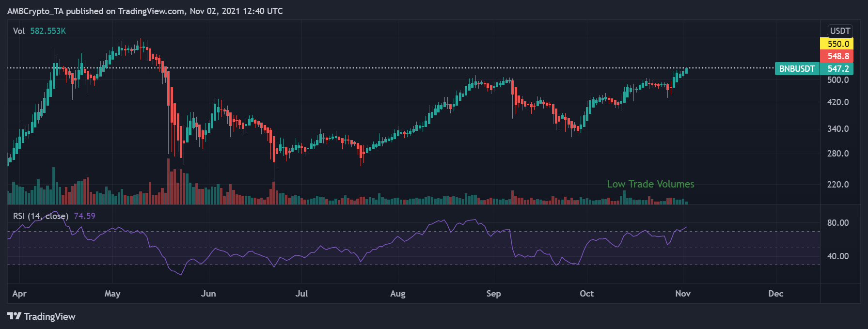Click the Oct time axis label
Screen dimensions: 868x329
[586, 294]
